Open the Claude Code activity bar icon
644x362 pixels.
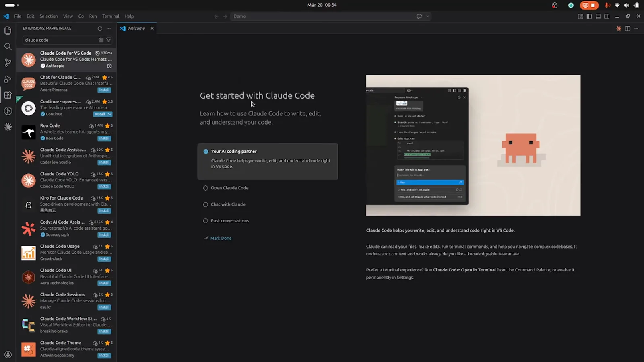[8, 127]
